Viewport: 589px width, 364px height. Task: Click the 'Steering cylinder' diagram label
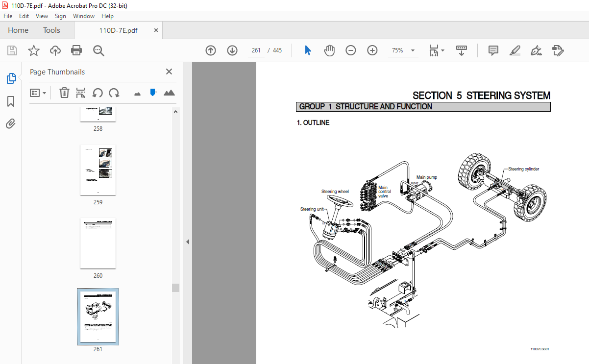(523, 169)
